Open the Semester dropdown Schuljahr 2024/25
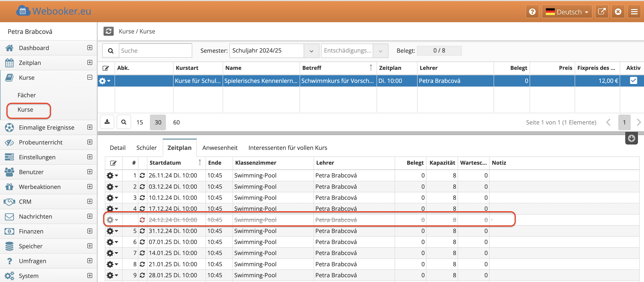The width and height of the screenshot is (644, 282). coord(311,51)
